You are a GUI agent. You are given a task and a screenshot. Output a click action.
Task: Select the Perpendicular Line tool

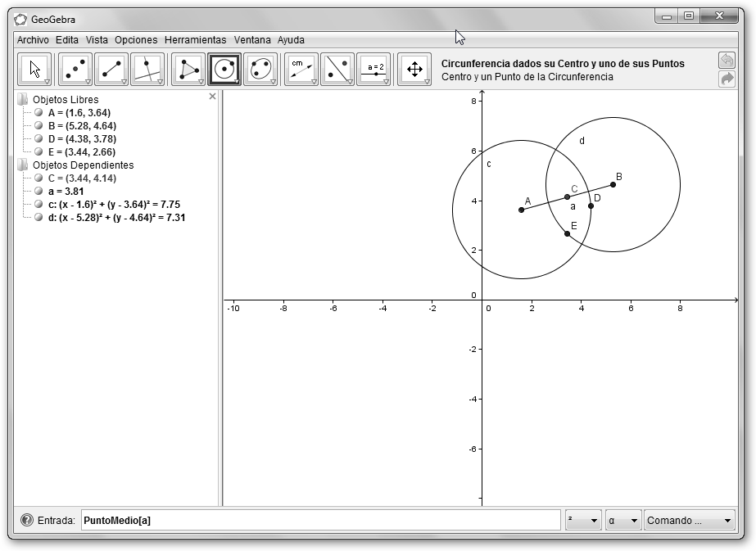tap(147, 70)
